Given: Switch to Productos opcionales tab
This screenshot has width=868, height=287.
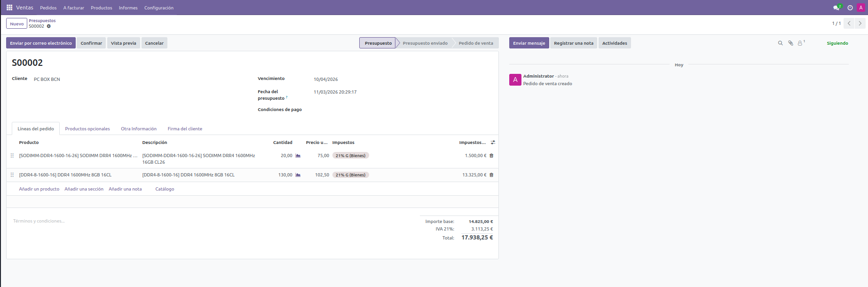Looking at the screenshot, I should (87, 129).
